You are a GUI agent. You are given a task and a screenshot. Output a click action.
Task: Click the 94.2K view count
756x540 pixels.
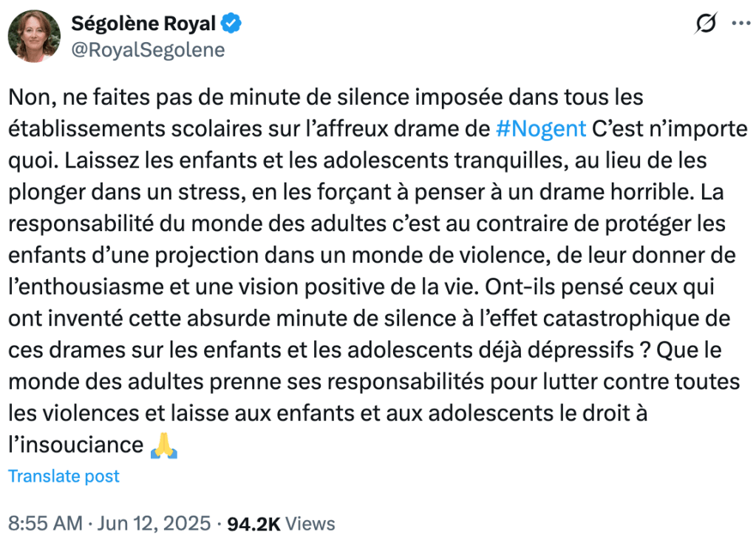[x=253, y=524]
